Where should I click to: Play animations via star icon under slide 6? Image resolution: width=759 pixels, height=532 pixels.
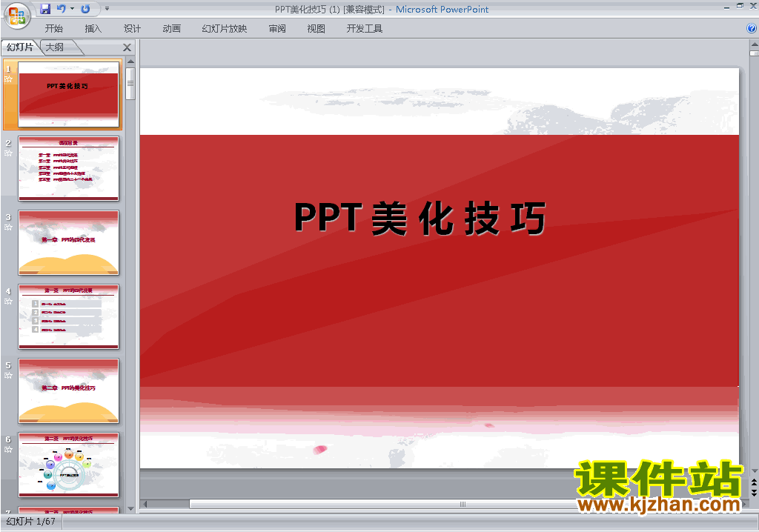(x=8, y=449)
